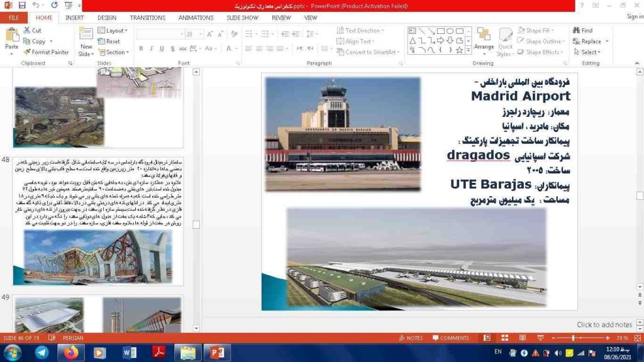This screenshot has height=362, width=644.
Task: Open the Shape Outline dropdown
Action: tap(541, 41)
